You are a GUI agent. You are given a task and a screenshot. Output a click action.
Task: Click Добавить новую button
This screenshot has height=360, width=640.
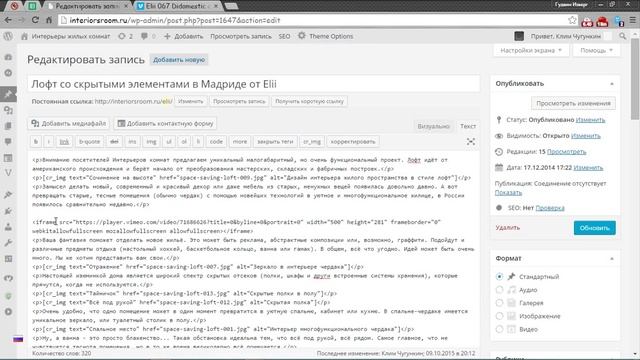(x=179, y=60)
